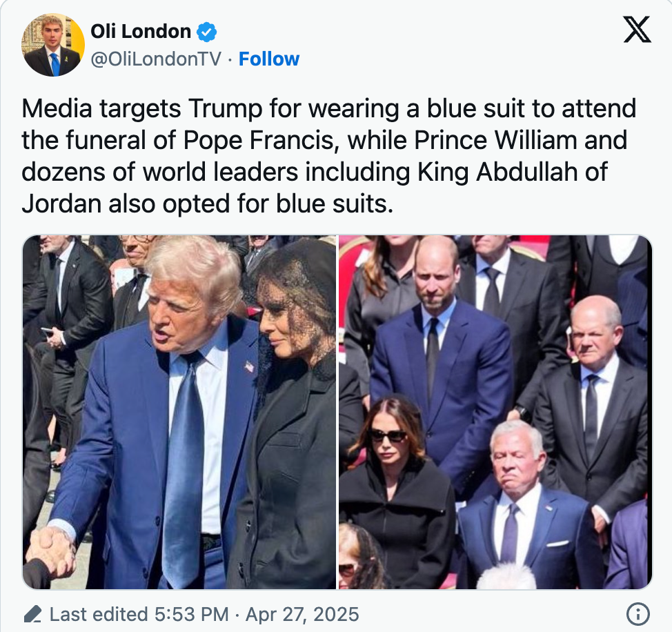The width and height of the screenshot is (672, 632).
Task: Click the blue verified checkmark badge
Action: (x=206, y=32)
